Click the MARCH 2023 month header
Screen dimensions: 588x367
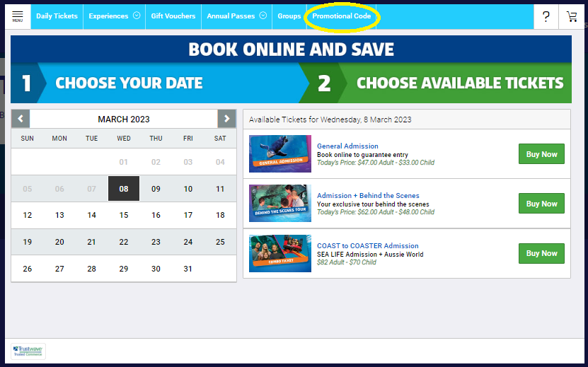click(x=124, y=120)
